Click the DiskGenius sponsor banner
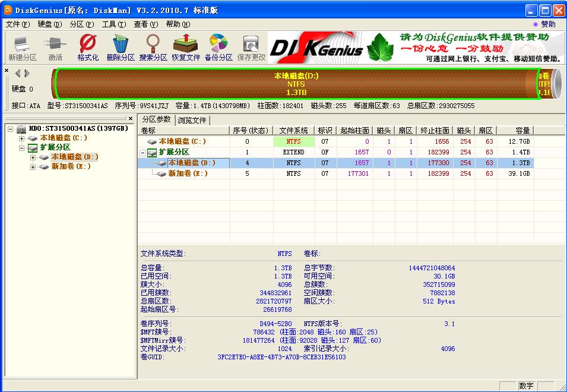The width and height of the screenshot is (567, 392). tap(416, 48)
